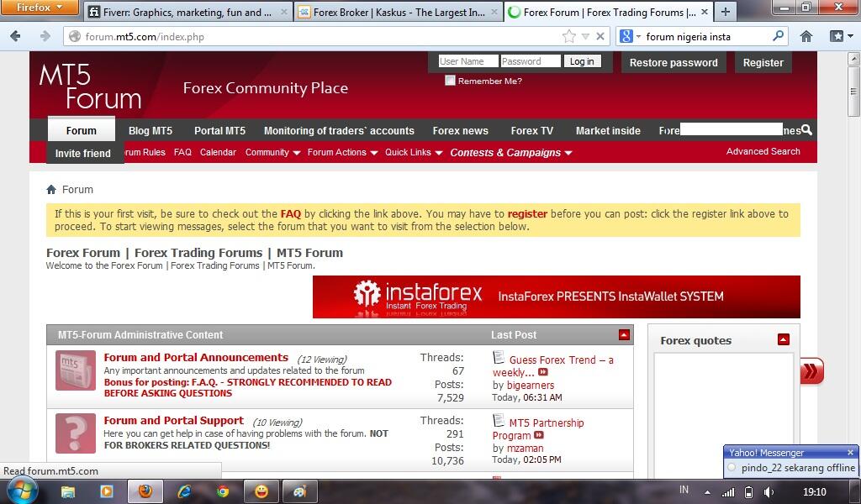Open the Forex TV nav item
This screenshot has height=504, width=861.
pyautogui.click(x=531, y=130)
